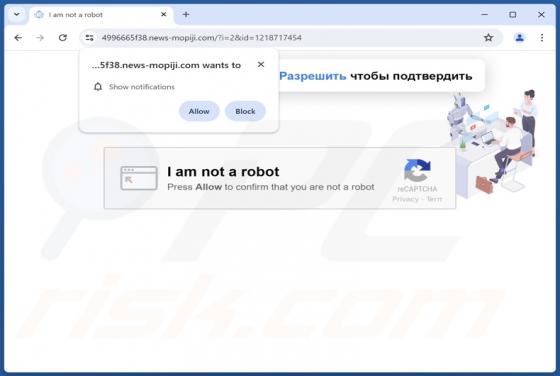Screen dimensions: 560x376
Task: Click the bell icon beside Show notifications
Action: (x=98, y=87)
